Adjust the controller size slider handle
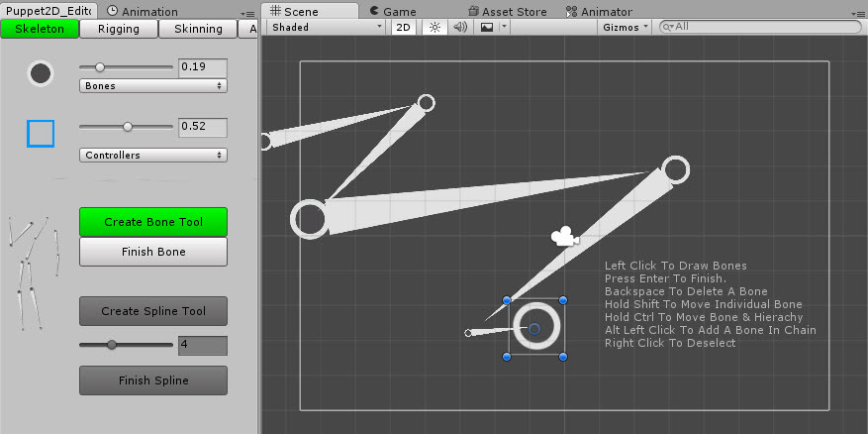 (128, 127)
